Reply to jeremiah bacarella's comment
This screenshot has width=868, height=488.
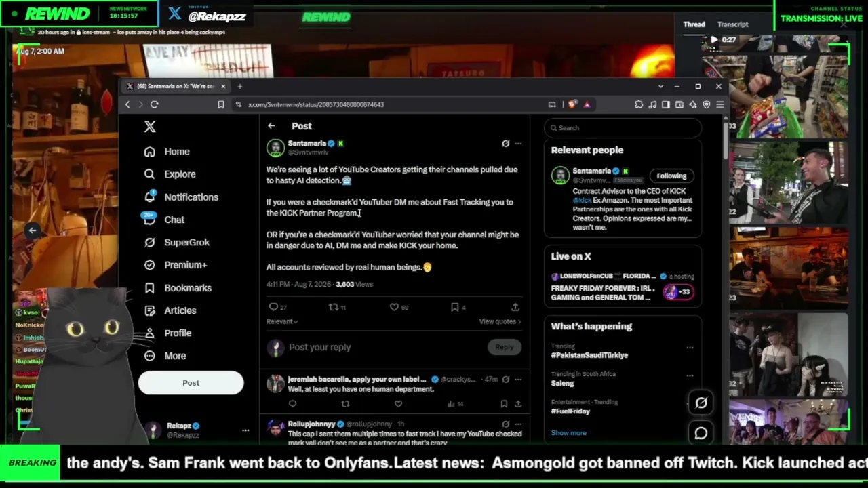click(292, 404)
